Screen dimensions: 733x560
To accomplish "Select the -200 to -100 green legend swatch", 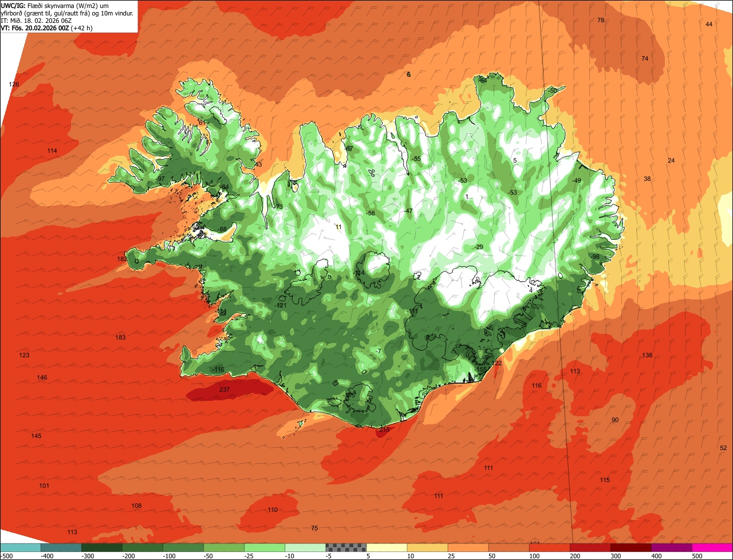I will (x=142, y=547).
